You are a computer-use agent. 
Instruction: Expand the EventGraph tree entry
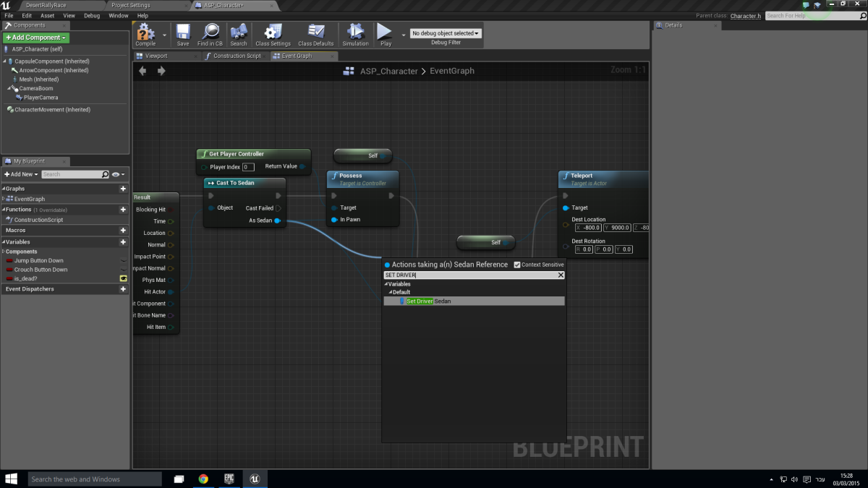pyautogui.click(x=4, y=199)
